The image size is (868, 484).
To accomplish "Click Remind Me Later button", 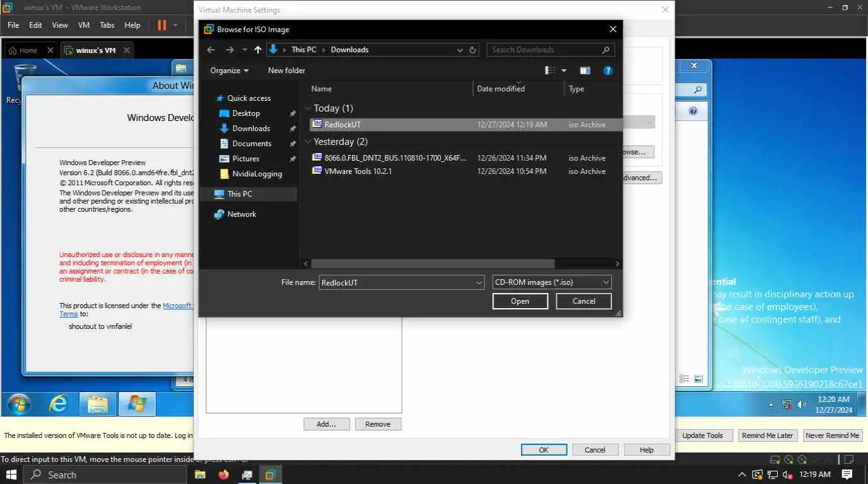I will coord(767,435).
